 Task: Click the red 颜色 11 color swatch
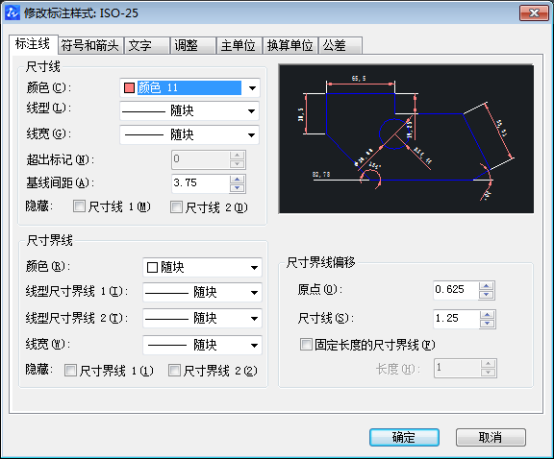(129, 88)
